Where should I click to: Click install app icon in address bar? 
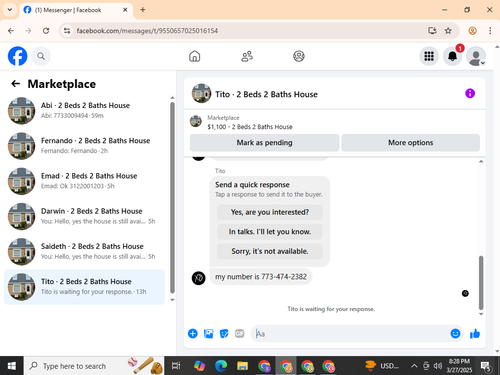432,31
